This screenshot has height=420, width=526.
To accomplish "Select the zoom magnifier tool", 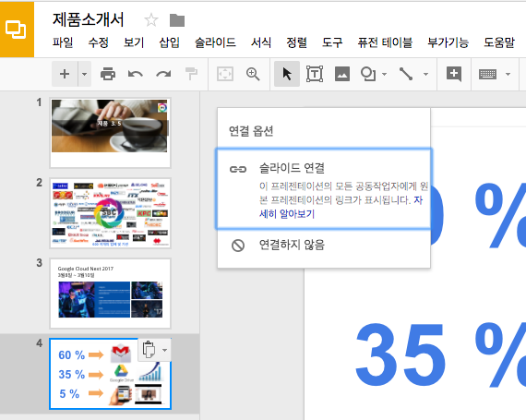I will click(x=253, y=74).
